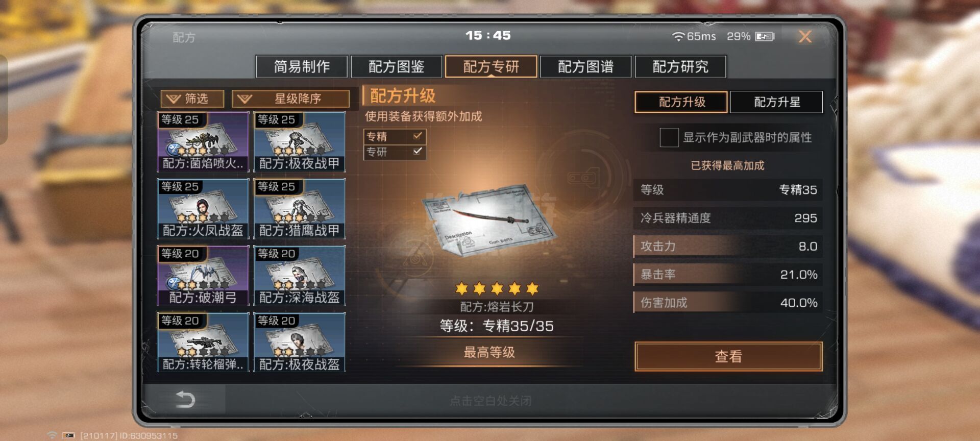Select the 菌焰喷火 flamethrower recipe icon
980x441 pixels.
pos(203,141)
